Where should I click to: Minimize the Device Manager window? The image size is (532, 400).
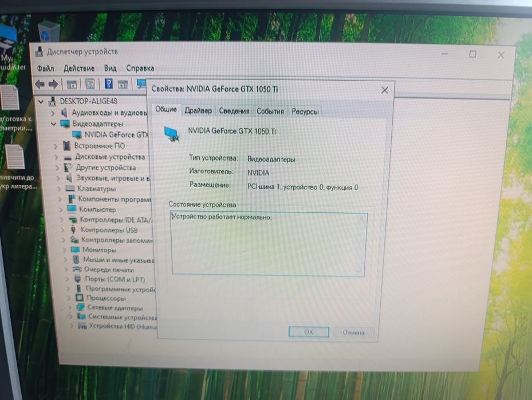pyautogui.click(x=445, y=54)
